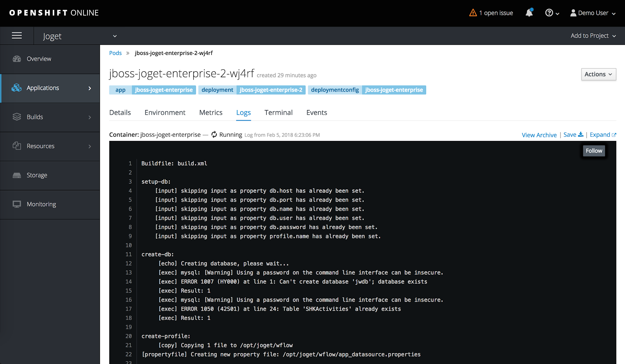Click the pod title jboss-joget-enterprise-2-wj4rf
625x364 pixels.
[x=182, y=73]
